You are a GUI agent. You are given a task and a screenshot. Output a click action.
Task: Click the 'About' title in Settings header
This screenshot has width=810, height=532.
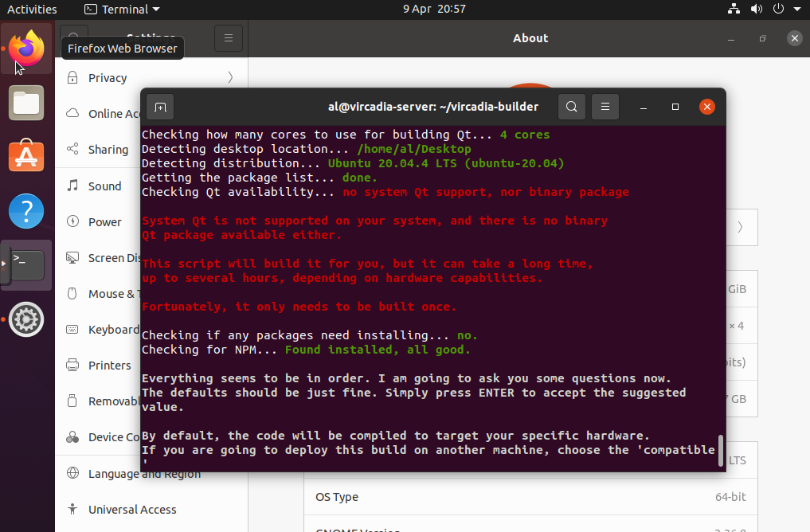click(530, 38)
